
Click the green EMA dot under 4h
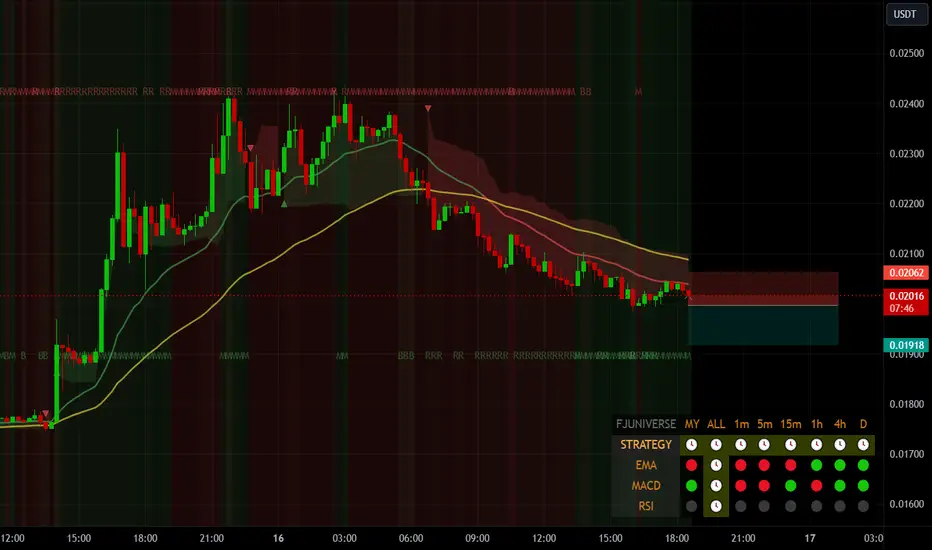point(840,465)
